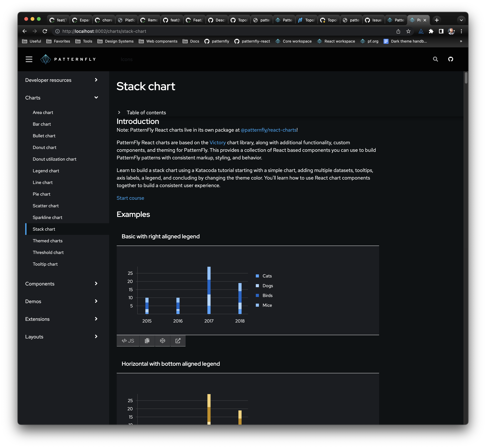This screenshot has height=448, width=486.
Task: Click the search magnifier icon in header
Action: (x=435, y=59)
